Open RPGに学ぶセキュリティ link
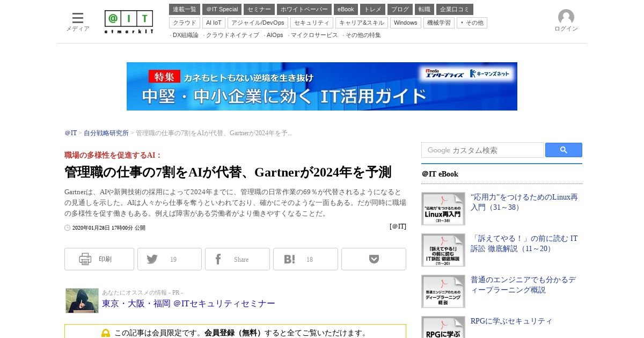Screen dimensions: 644x338 [511, 321]
